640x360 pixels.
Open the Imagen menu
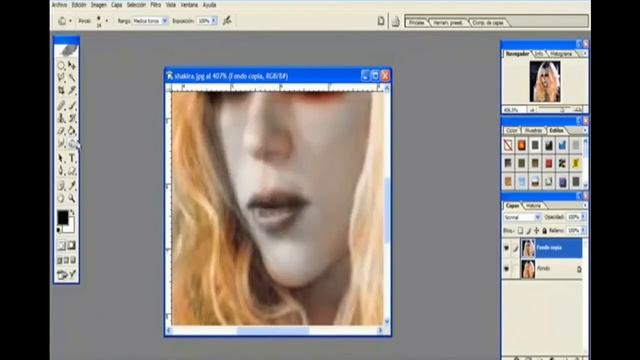98,5
